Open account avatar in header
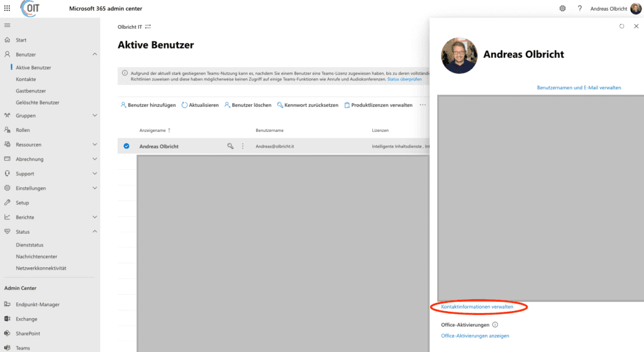 click(x=636, y=8)
